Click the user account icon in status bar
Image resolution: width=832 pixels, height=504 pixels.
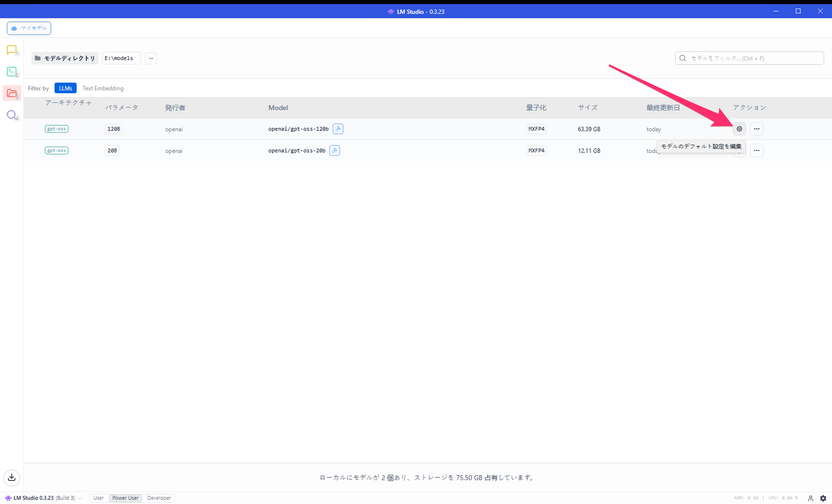[810, 498]
